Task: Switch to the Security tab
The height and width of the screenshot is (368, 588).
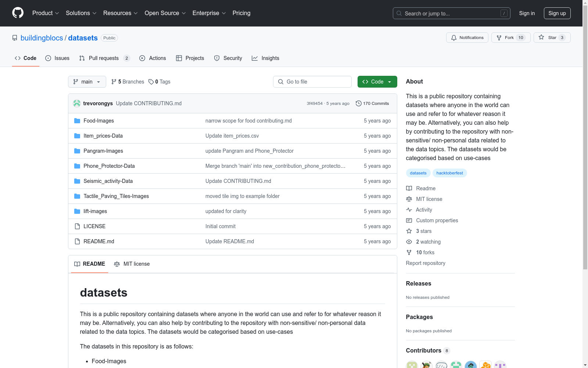Action: 228,58
